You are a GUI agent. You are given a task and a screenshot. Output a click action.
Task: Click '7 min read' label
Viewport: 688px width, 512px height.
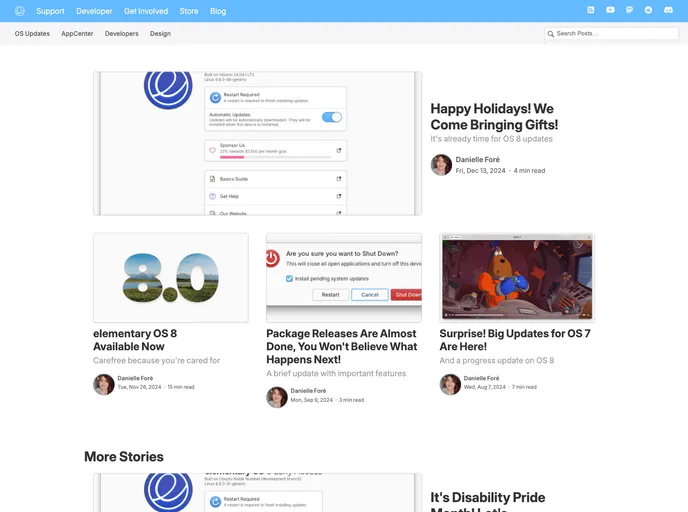click(x=524, y=387)
